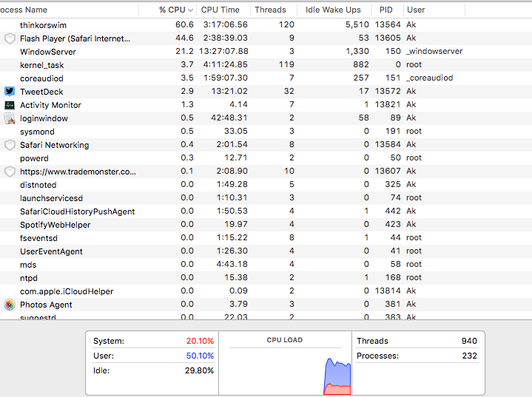Select the Photos Agent process name
Image resolution: width=532 pixels, height=397 pixels.
coord(46,305)
